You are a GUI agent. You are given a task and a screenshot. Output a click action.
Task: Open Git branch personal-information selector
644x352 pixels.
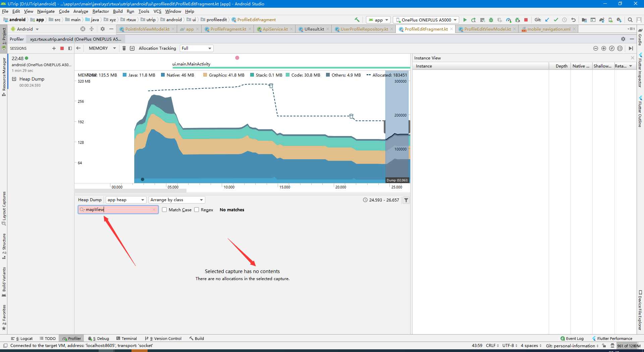572,346
